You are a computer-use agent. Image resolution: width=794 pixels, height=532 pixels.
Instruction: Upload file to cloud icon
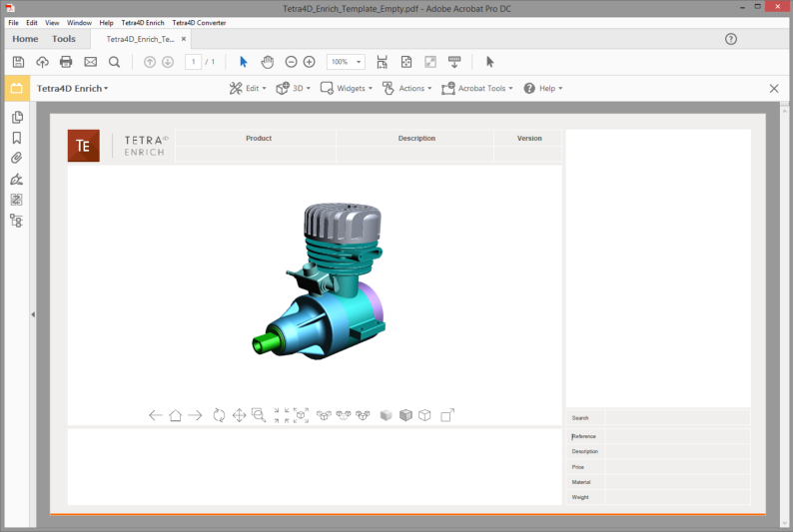click(x=42, y=62)
